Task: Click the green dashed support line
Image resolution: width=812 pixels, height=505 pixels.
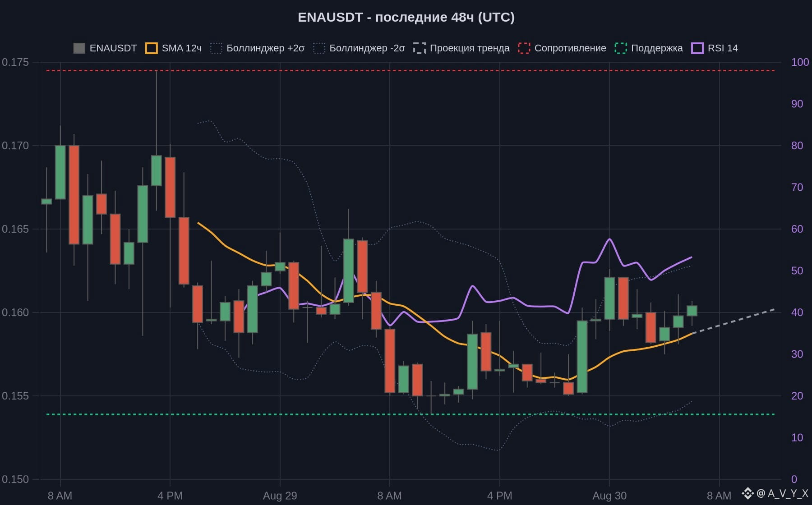Action: (411, 414)
